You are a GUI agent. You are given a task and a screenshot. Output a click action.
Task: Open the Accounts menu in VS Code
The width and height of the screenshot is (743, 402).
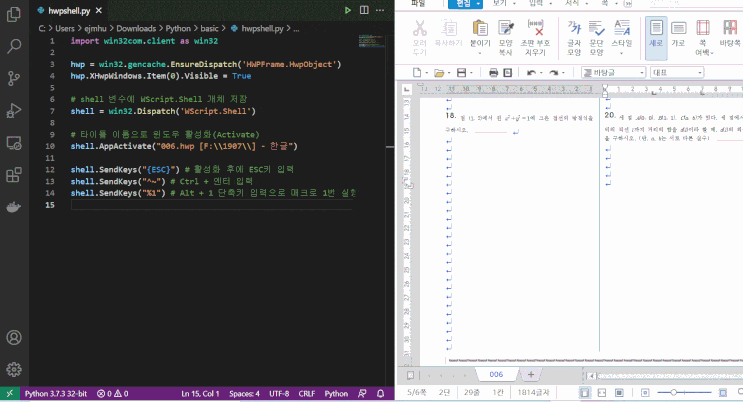(x=14, y=338)
